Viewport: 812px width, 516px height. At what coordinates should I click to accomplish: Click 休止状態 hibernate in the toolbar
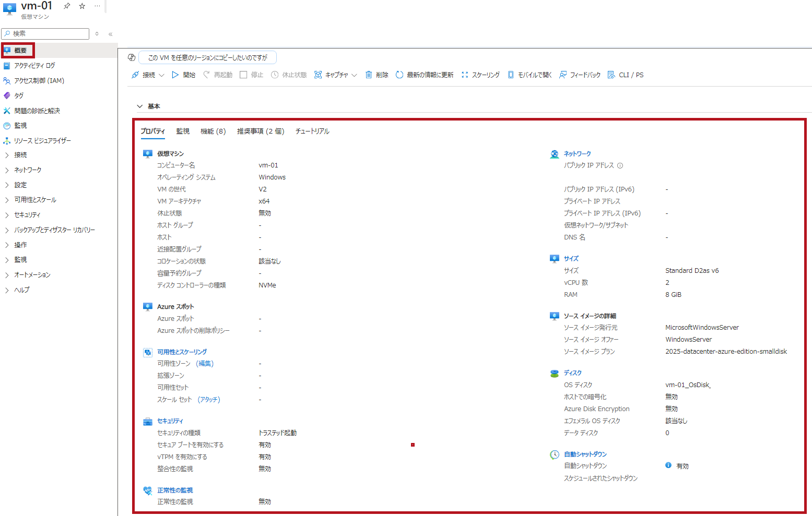pos(289,75)
